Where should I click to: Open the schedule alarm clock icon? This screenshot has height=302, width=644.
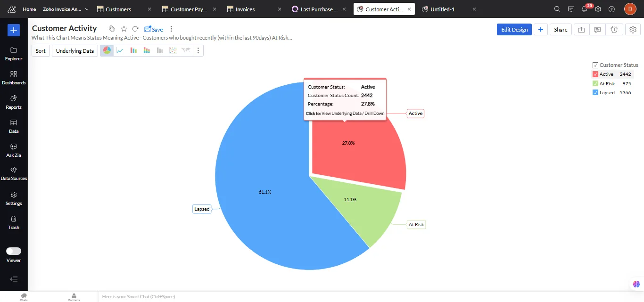[x=614, y=29]
